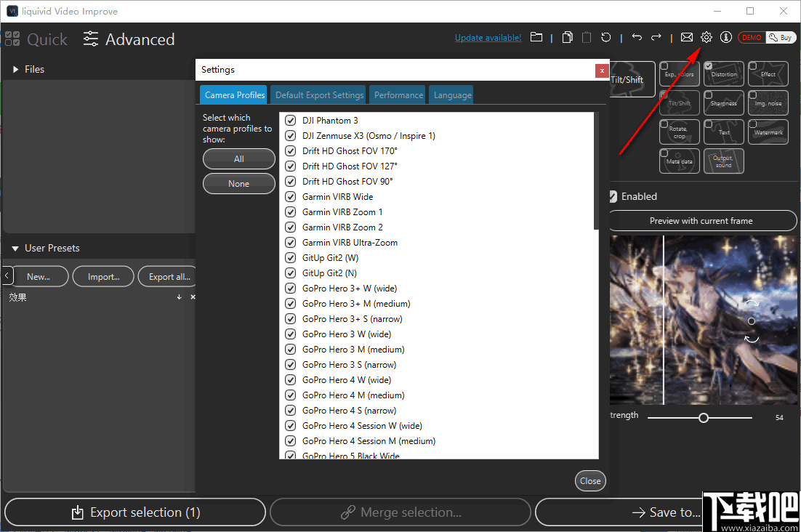Click the None profiles button

[x=238, y=184]
